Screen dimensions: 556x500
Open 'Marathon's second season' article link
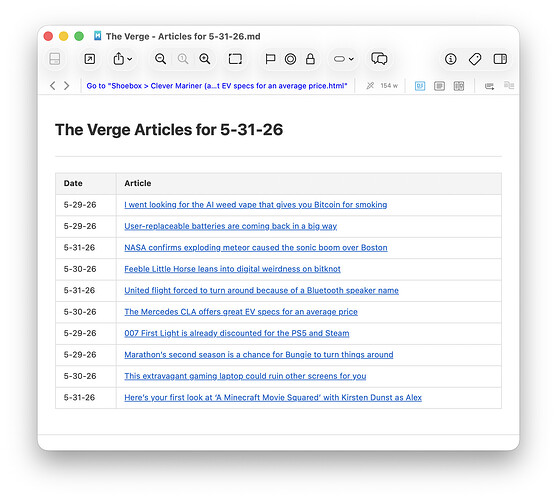click(258, 355)
